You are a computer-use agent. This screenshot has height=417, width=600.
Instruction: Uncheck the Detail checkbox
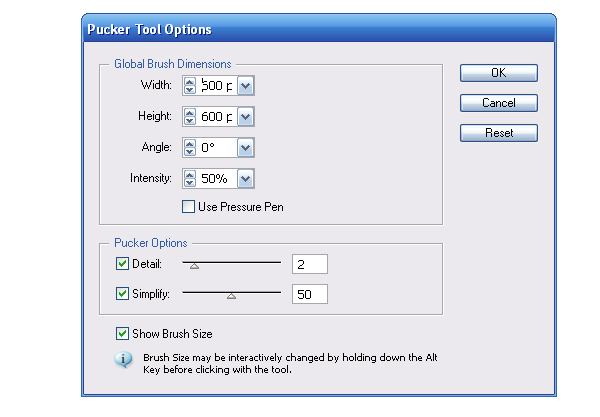(x=122, y=264)
